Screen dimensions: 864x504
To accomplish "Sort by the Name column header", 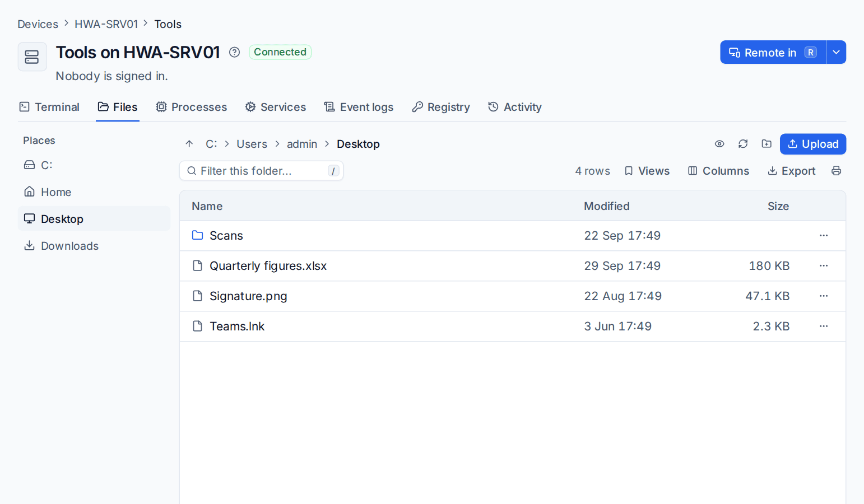I will pyautogui.click(x=207, y=206).
